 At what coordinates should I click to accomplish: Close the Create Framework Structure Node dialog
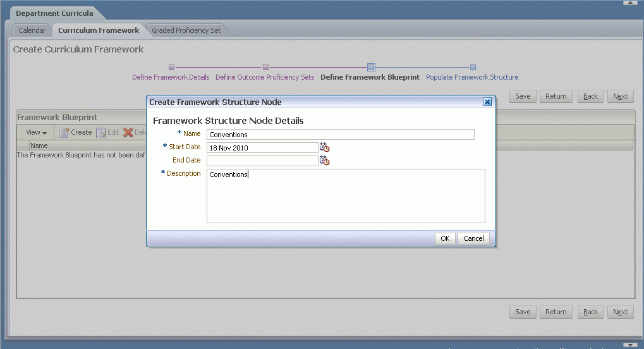(x=487, y=102)
